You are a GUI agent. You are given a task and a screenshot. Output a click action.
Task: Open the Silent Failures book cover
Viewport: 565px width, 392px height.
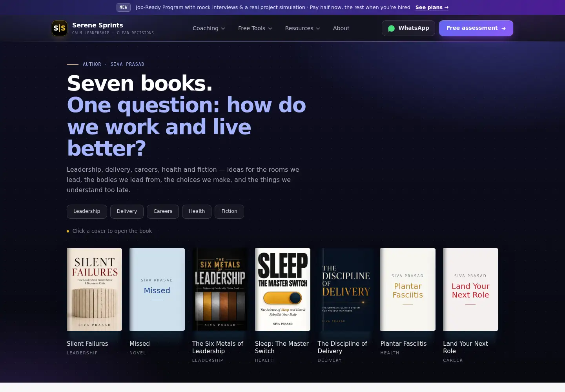[94, 289]
